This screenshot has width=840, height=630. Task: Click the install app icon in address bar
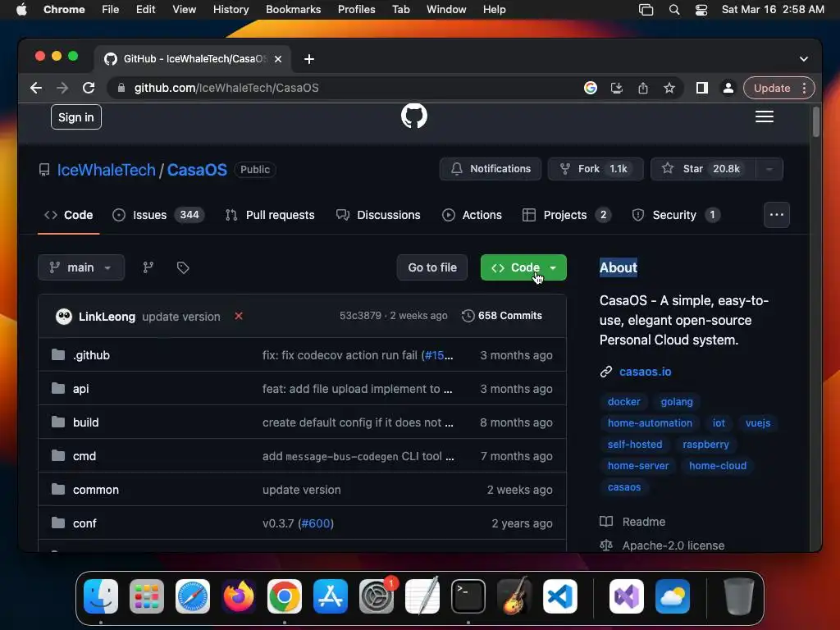tap(617, 88)
